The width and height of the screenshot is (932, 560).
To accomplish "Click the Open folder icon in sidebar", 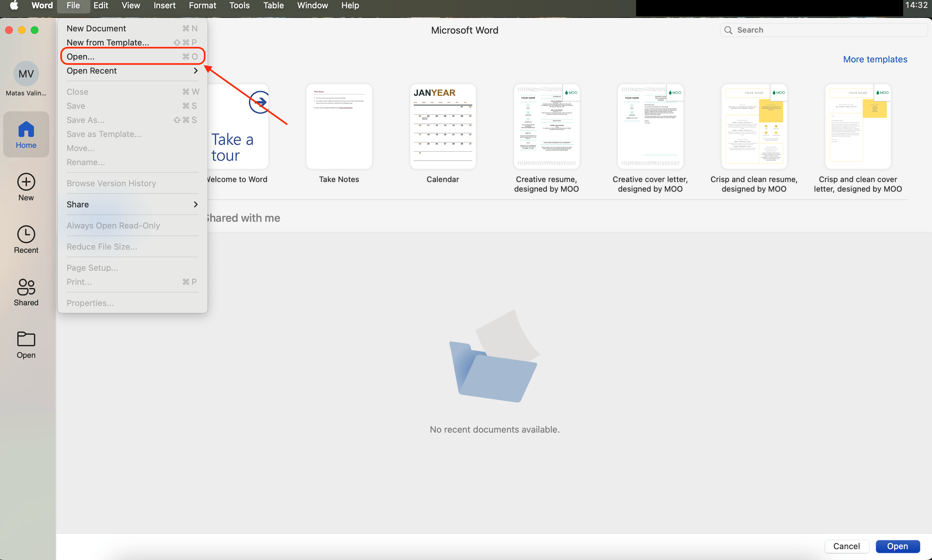I will click(26, 339).
